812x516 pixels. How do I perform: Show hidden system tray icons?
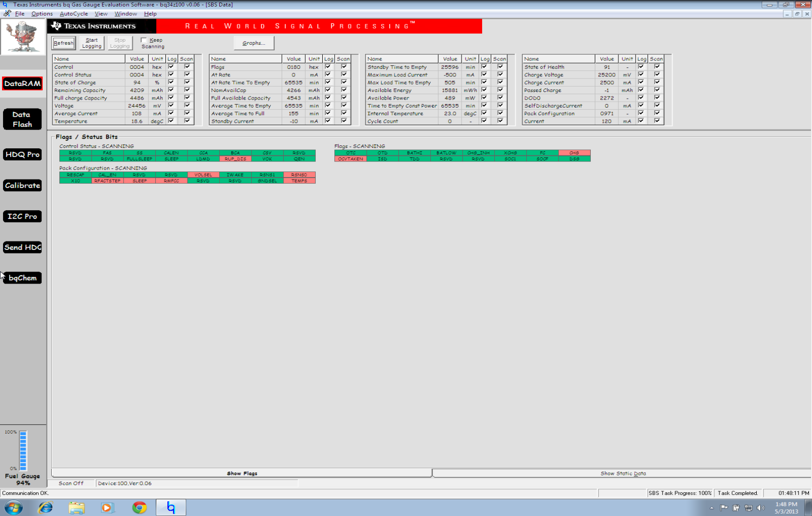712,508
